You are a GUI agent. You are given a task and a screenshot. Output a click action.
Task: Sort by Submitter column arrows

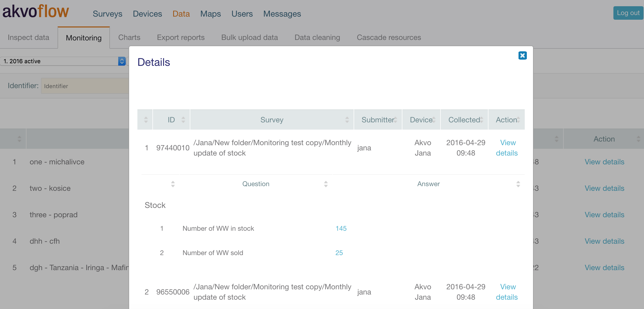point(396,120)
